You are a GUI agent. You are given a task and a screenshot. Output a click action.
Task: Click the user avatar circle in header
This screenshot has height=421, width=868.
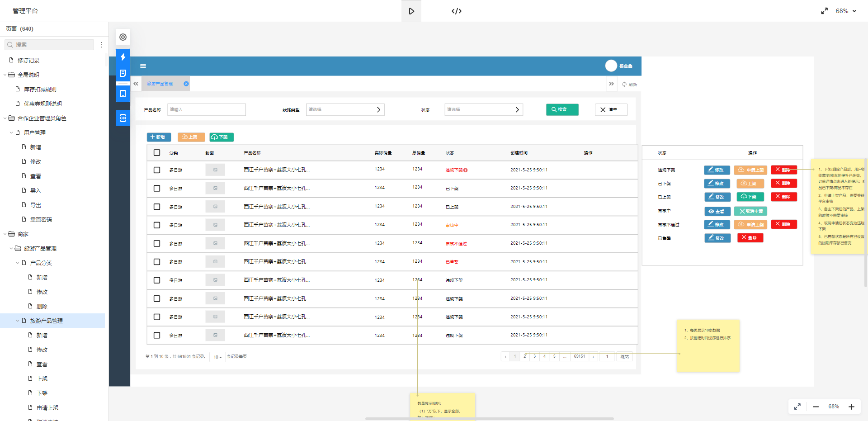tap(611, 66)
